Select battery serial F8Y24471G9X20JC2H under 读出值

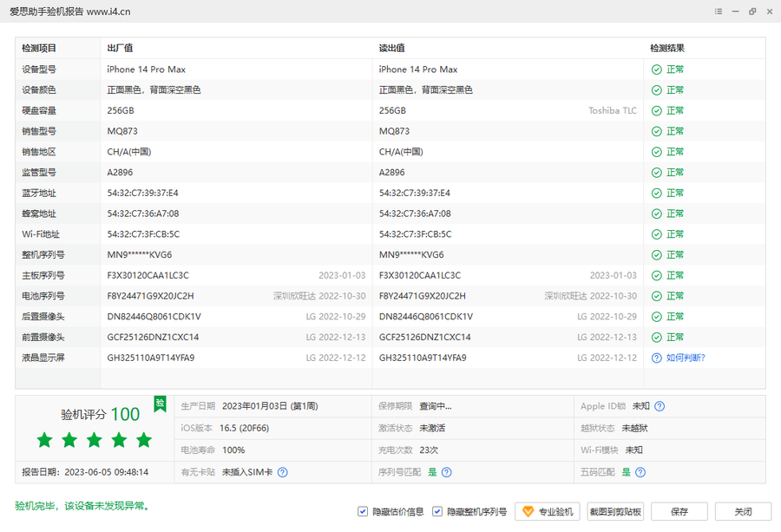pyautogui.click(x=423, y=296)
